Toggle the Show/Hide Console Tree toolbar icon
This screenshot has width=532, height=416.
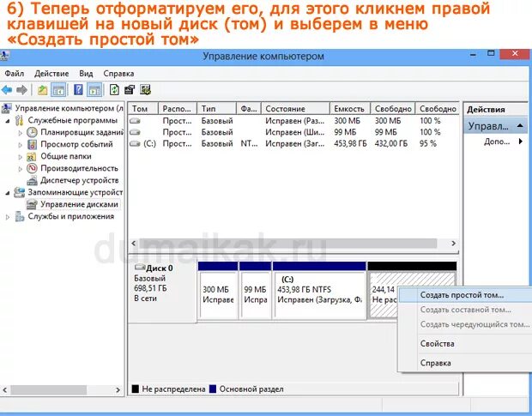(58, 90)
